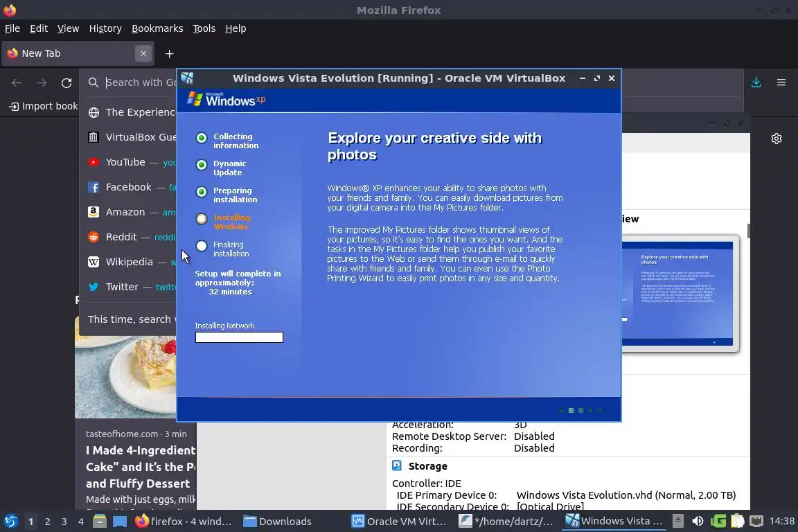Click the browser back arrow
The image size is (798, 532).
(x=17, y=82)
